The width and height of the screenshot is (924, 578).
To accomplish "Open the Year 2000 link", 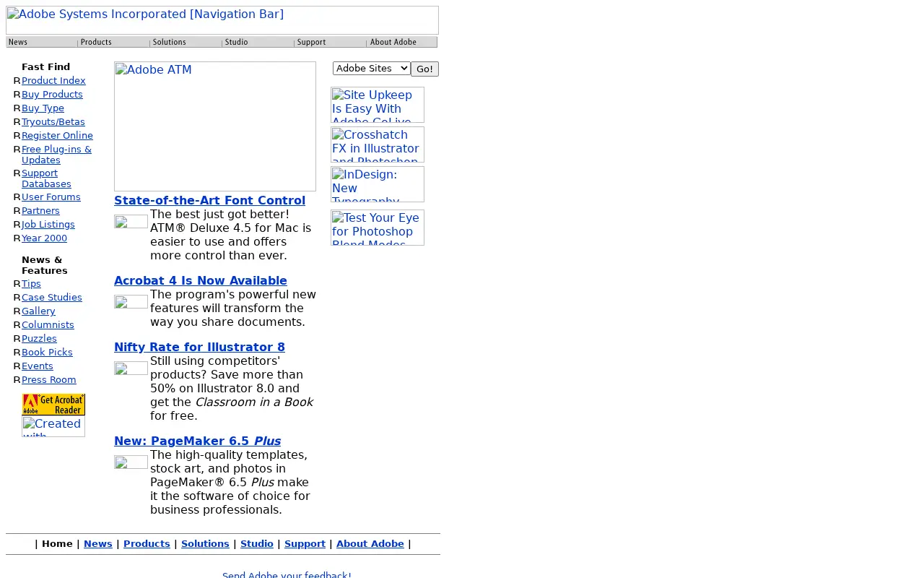I will click(x=44, y=238).
